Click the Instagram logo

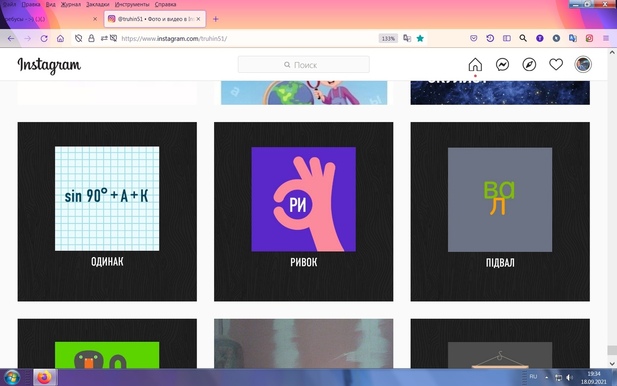coord(49,65)
